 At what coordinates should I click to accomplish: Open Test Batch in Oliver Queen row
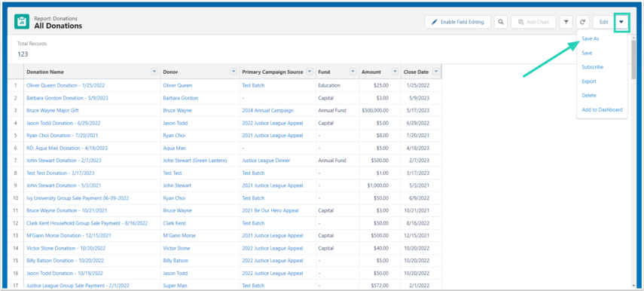pyautogui.click(x=253, y=85)
